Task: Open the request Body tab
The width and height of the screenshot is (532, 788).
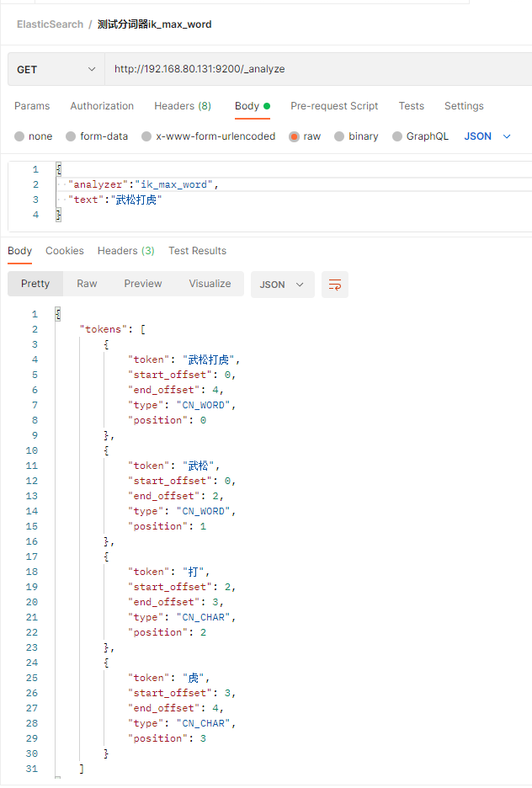Action: pos(253,106)
